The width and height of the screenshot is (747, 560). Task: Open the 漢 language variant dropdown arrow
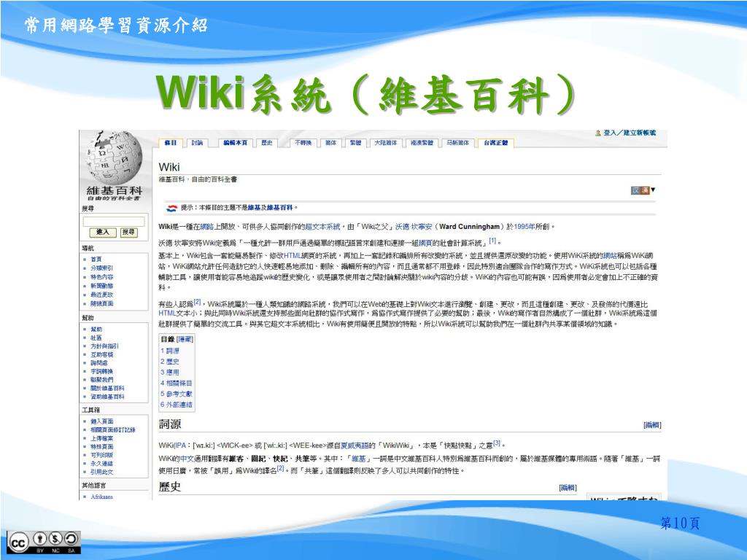coord(653,190)
